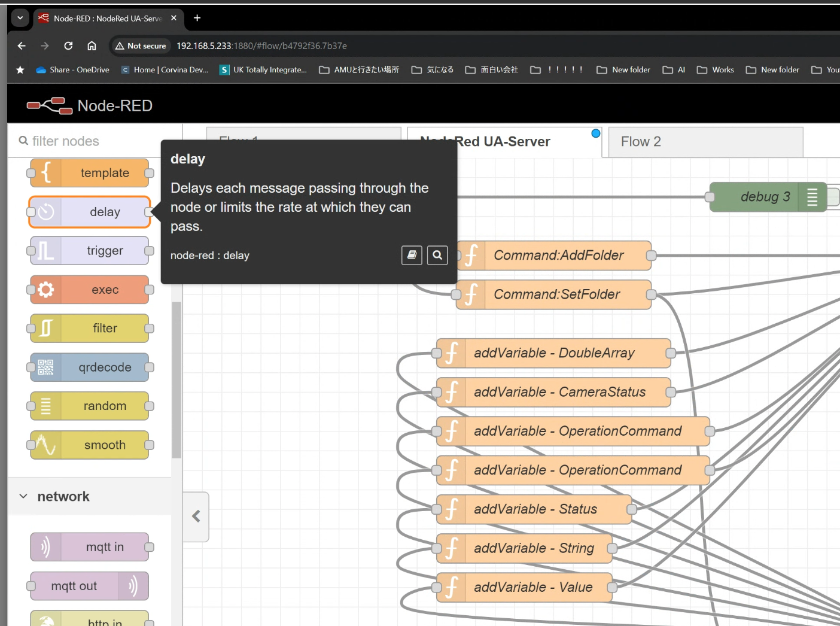The height and width of the screenshot is (626, 840).
Task: Select addVariable - Value node
Action: click(x=525, y=587)
